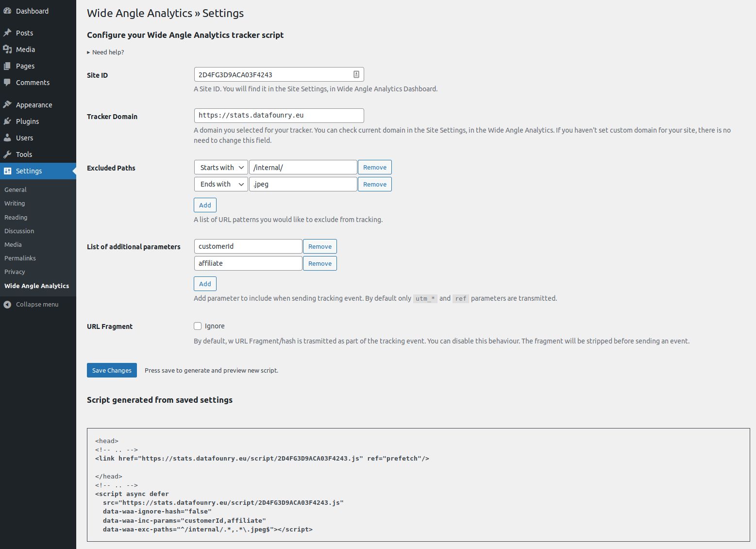
Task: Go to the Users menu item
Action: [24, 138]
